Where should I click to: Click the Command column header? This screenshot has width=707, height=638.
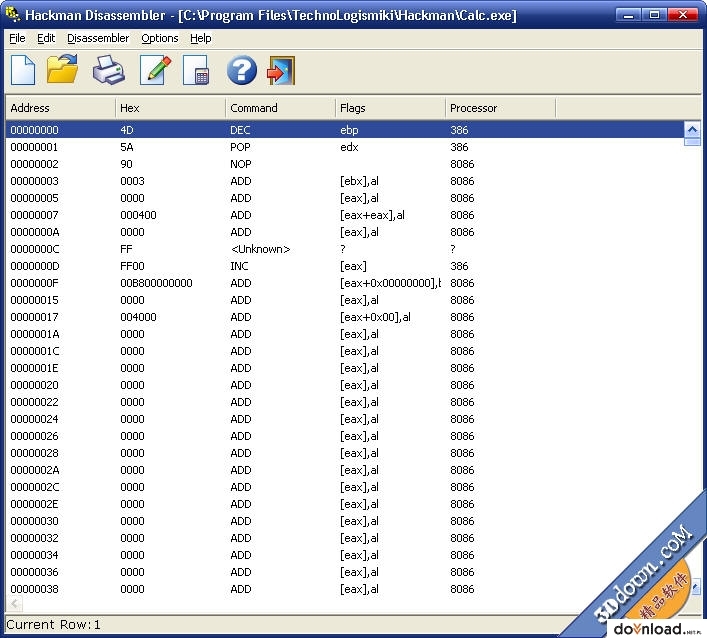pyautogui.click(x=280, y=108)
